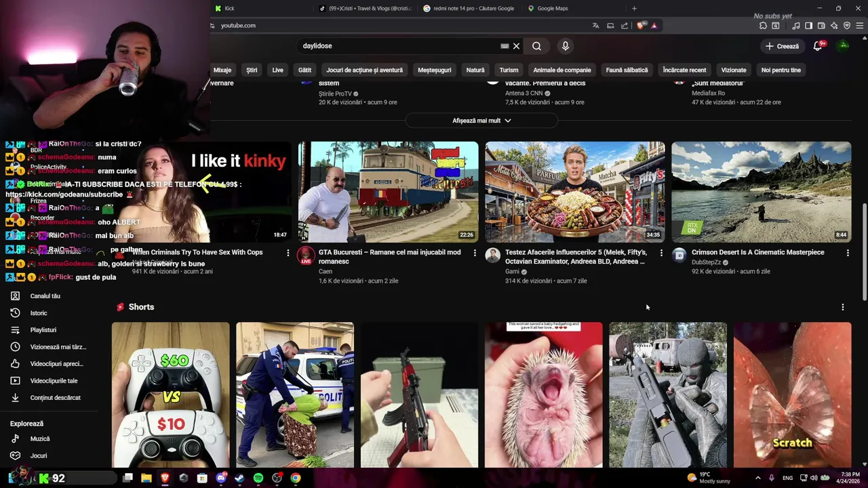Select the Știri filter chip
This screenshot has height=488, width=868.
(252, 70)
